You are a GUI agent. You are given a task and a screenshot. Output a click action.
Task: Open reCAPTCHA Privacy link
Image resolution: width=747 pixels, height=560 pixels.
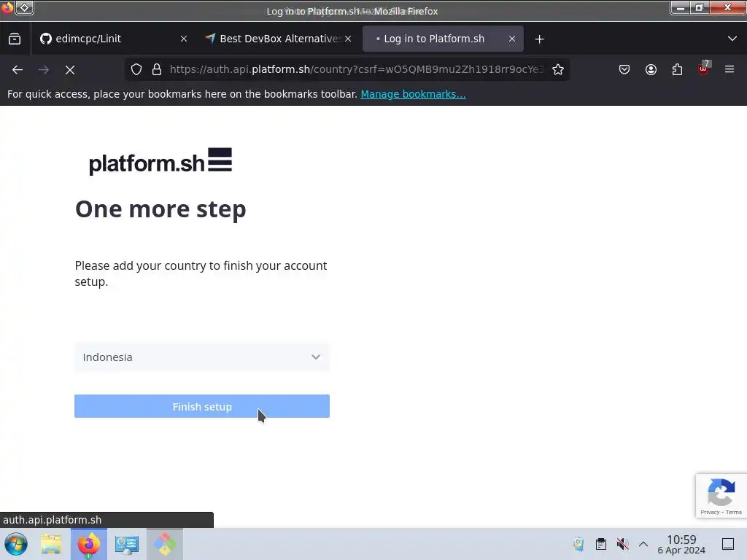[710, 513]
